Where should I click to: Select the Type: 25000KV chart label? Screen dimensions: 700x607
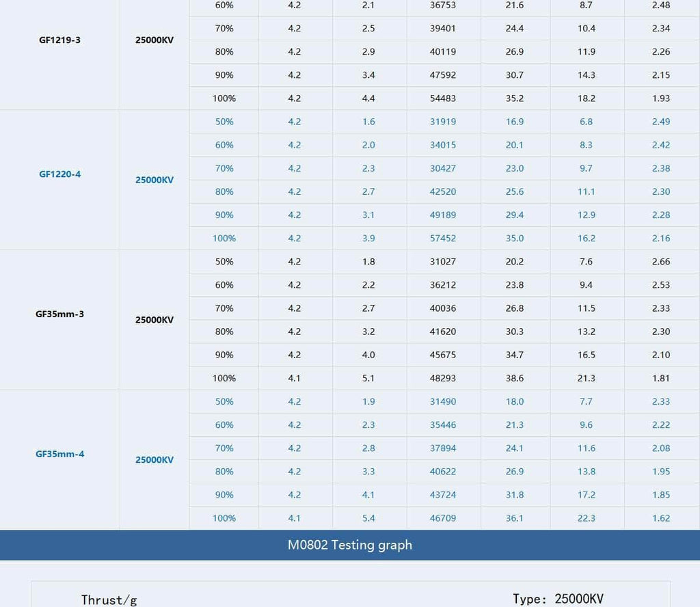click(558, 599)
